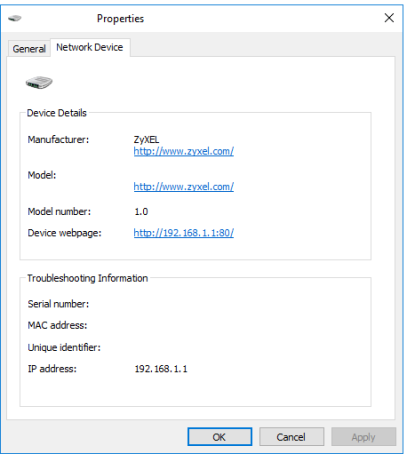407x454 pixels.
Task: Click the Cancel button
Action: click(x=291, y=437)
